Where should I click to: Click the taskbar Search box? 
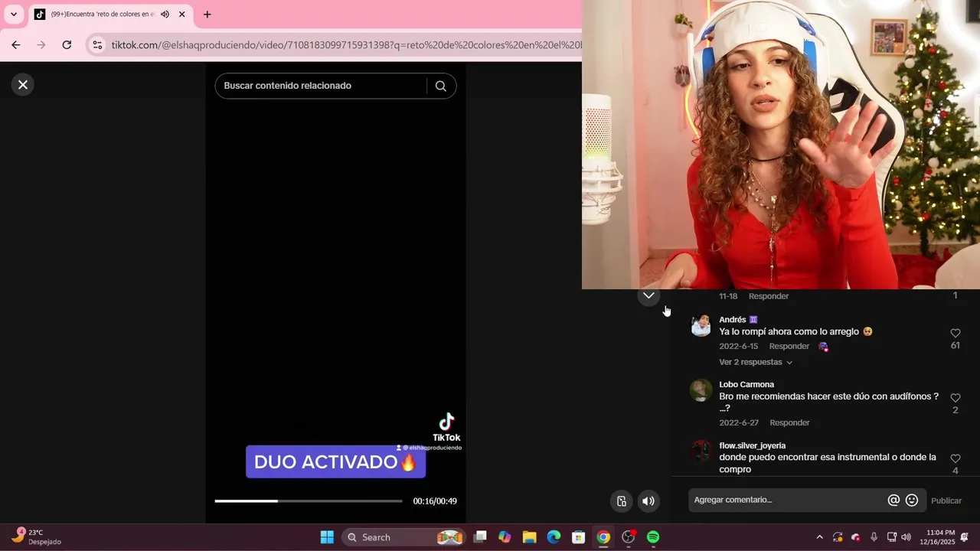403,537
